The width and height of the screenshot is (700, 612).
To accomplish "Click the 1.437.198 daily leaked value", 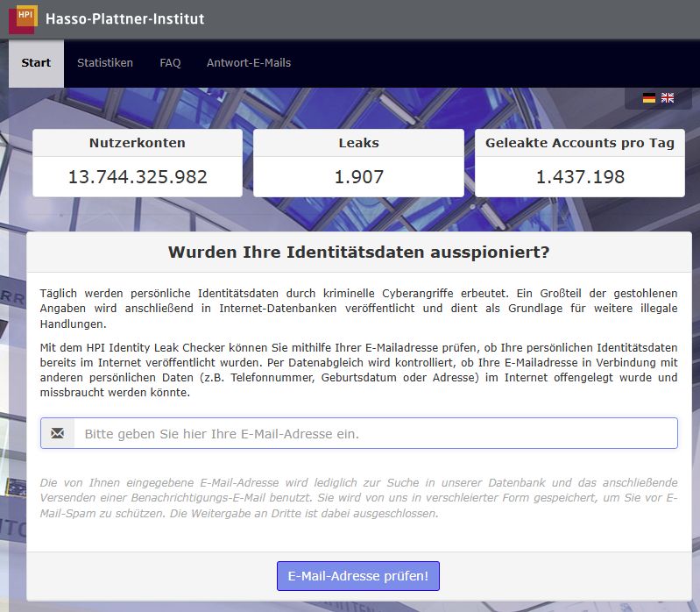I will [x=580, y=177].
